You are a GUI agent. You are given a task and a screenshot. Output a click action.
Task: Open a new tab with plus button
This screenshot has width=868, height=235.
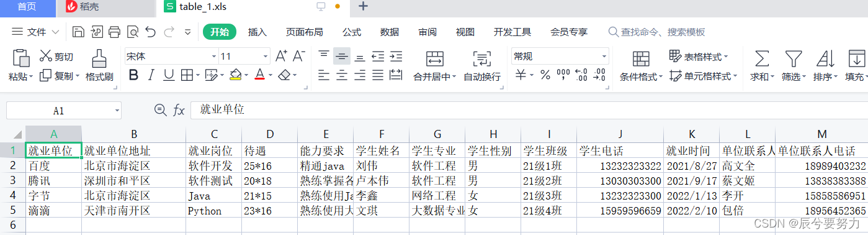click(x=363, y=7)
